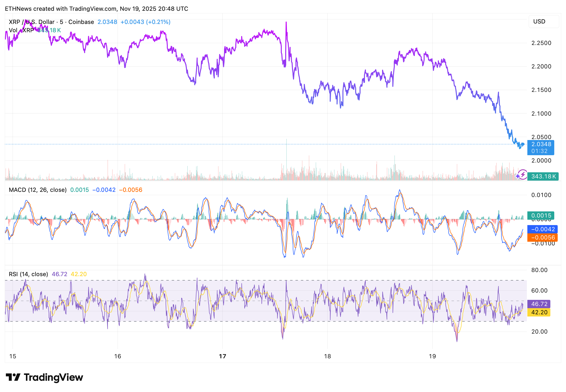The width and height of the screenshot is (566, 392).
Task: Click the TradingView wordmark link
Action: pyautogui.click(x=53, y=377)
